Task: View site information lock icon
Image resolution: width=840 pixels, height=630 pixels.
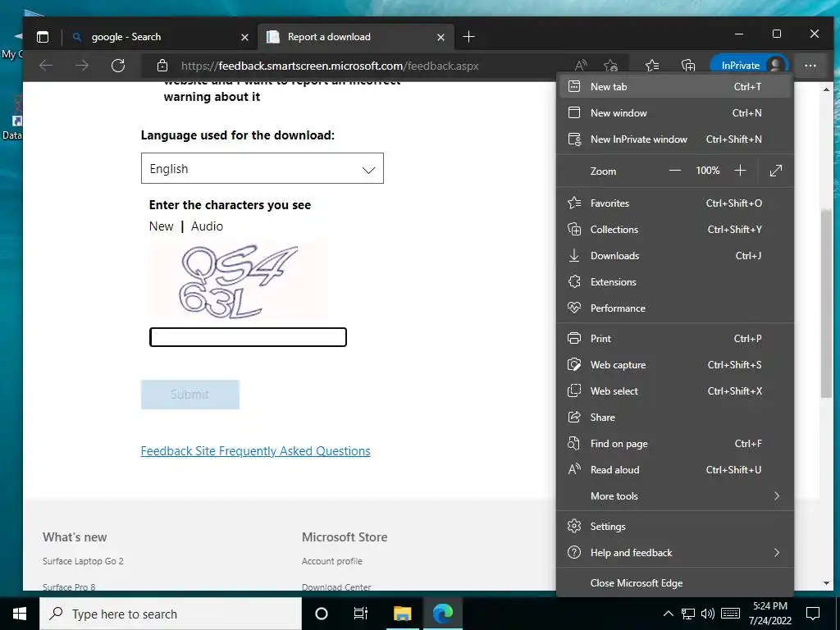Action: coord(162,66)
